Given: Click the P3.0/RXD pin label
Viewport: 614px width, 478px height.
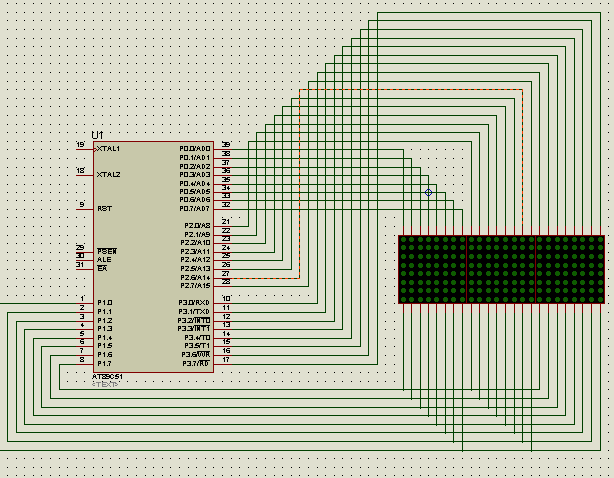Looking at the screenshot, I should tap(194, 303).
